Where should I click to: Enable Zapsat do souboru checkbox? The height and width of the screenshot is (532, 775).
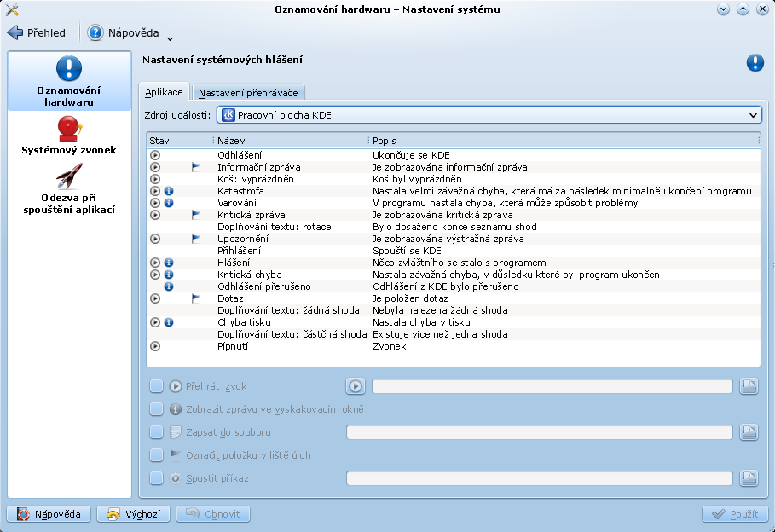pyautogui.click(x=156, y=432)
